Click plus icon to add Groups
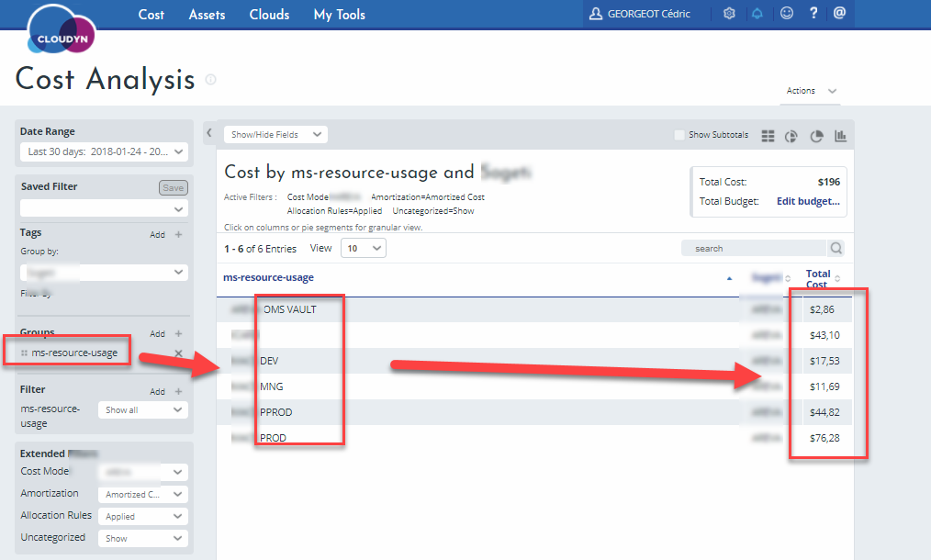Image resolution: width=931 pixels, height=560 pixels. (x=178, y=334)
